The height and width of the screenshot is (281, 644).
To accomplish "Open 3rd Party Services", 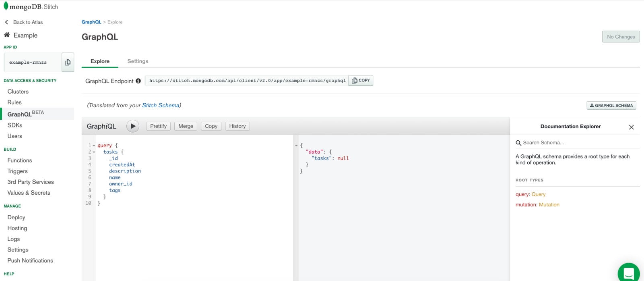I will click(31, 182).
